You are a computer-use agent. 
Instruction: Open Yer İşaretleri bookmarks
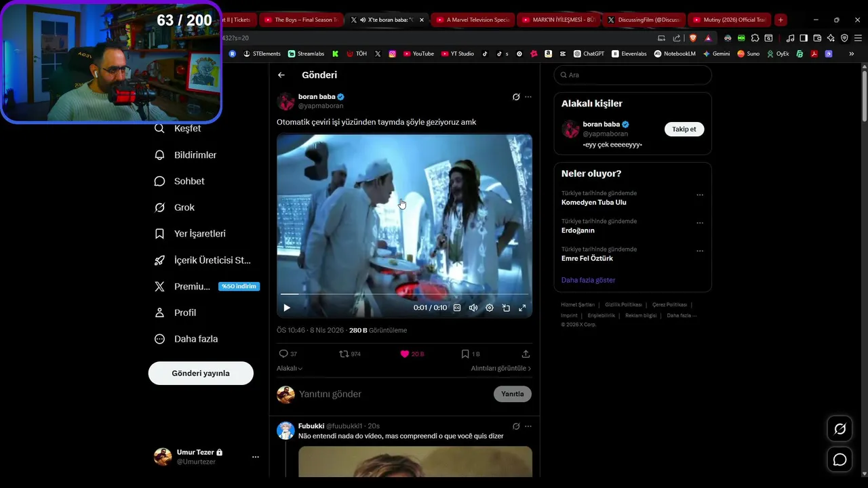[x=191, y=234]
